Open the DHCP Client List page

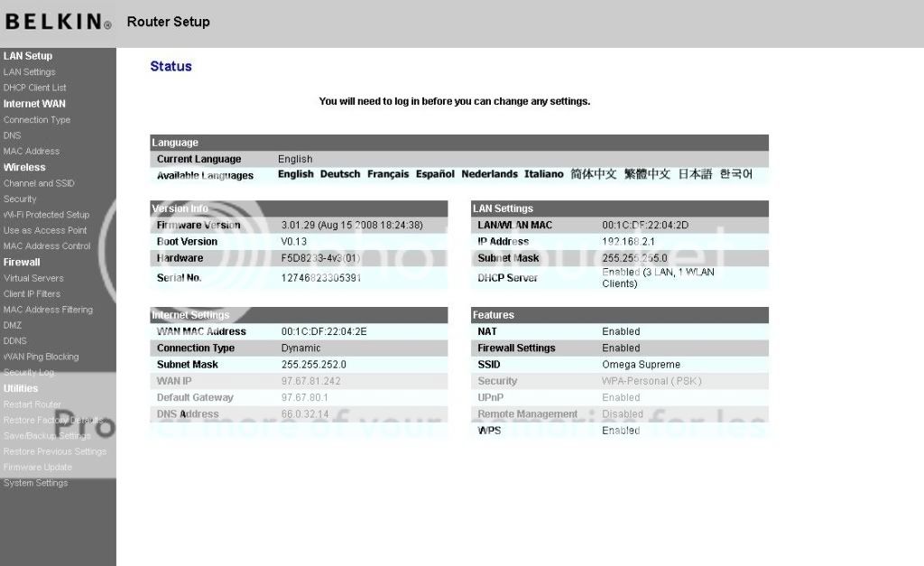pyautogui.click(x=35, y=88)
